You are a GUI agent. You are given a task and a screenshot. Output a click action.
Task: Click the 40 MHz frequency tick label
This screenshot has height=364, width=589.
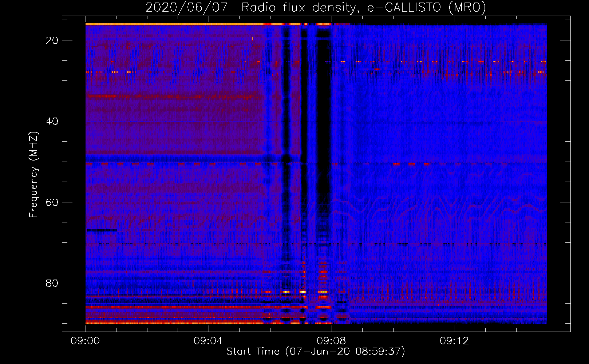click(x=52, y=121)
